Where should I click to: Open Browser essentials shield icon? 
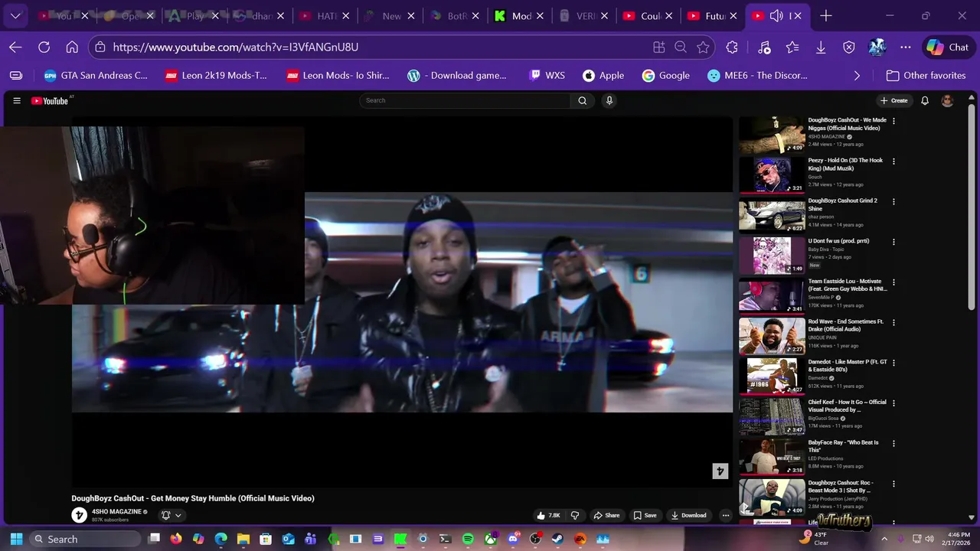[x=849, y=47]
